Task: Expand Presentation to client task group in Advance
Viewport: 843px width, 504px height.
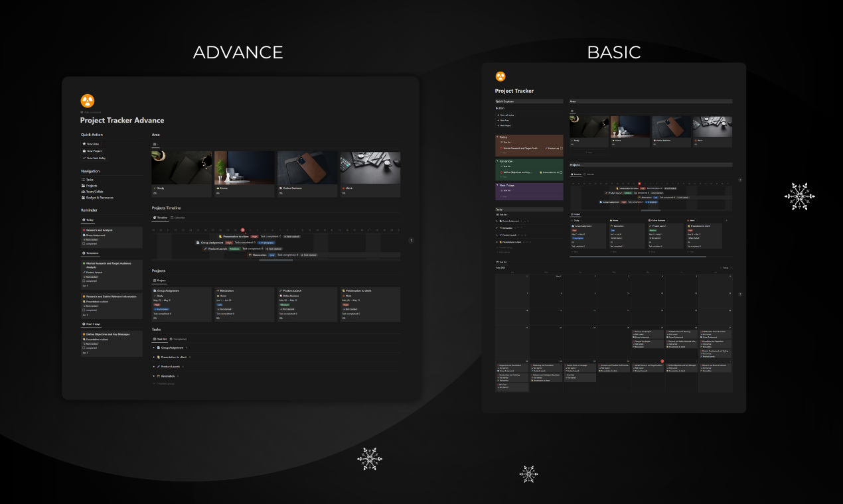Action: [154, 357]
